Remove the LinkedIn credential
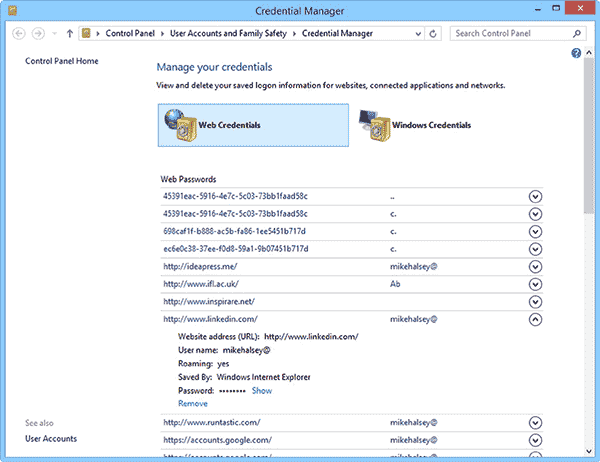Image resolution: width=600 pixels, height=462 pixels. pos(193,404)
